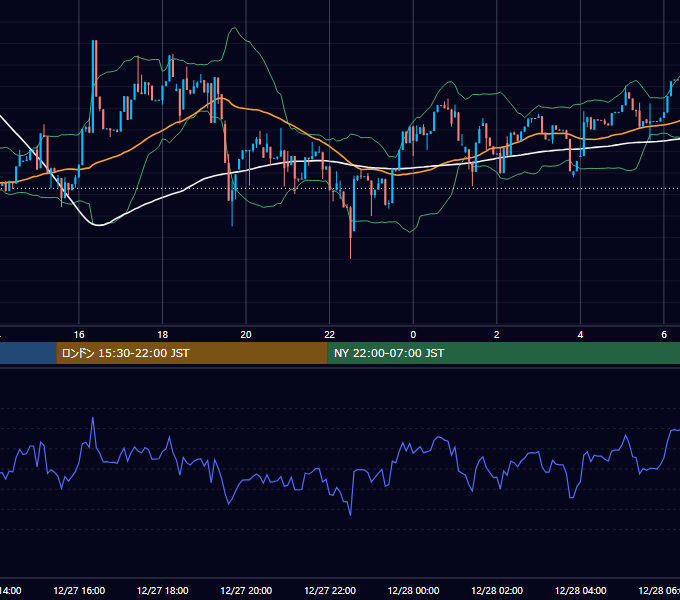Click hour label 6 under price chart
The height and width of the screenshot is (600, 680).
(664, 335)
